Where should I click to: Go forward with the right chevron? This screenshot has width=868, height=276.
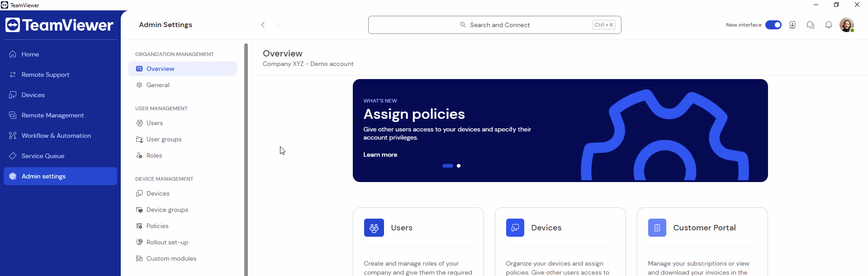click(278, 25)
